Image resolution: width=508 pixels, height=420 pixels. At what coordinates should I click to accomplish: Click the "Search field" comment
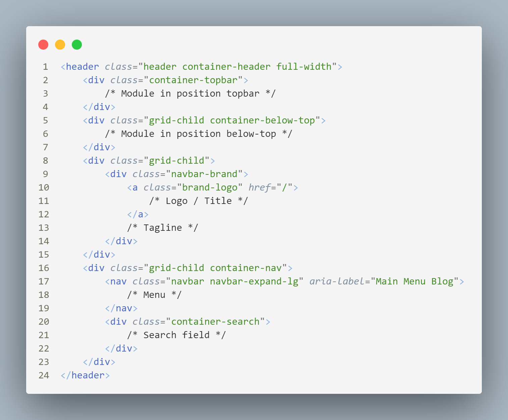tap(176, 335)
